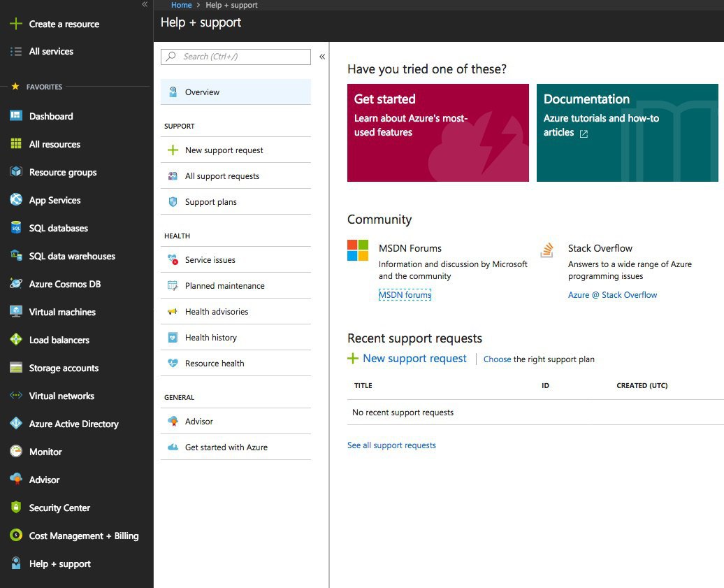Go to Home in the breadcrumb

(x=181, y=5)
